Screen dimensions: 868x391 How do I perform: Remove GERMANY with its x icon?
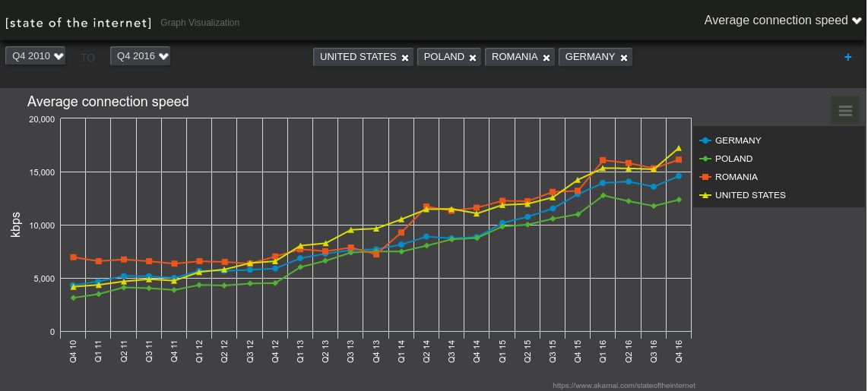click(624, 58)
